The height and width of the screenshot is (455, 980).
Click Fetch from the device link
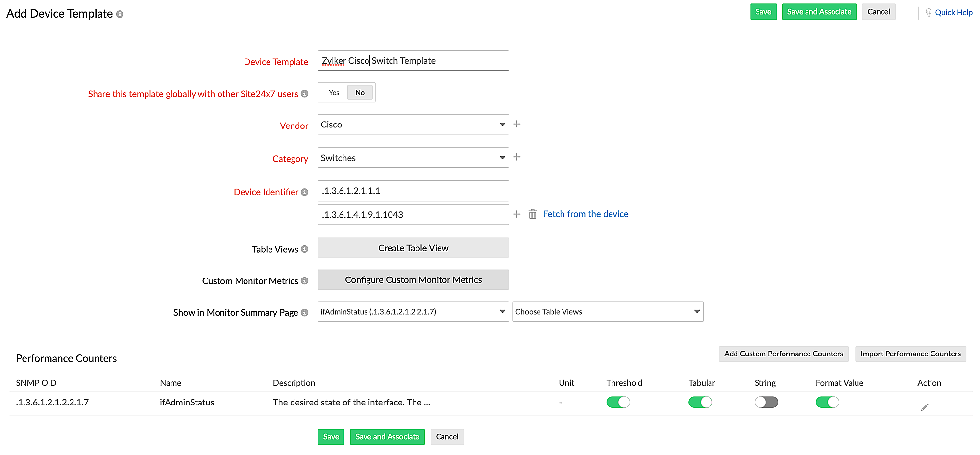586,214
